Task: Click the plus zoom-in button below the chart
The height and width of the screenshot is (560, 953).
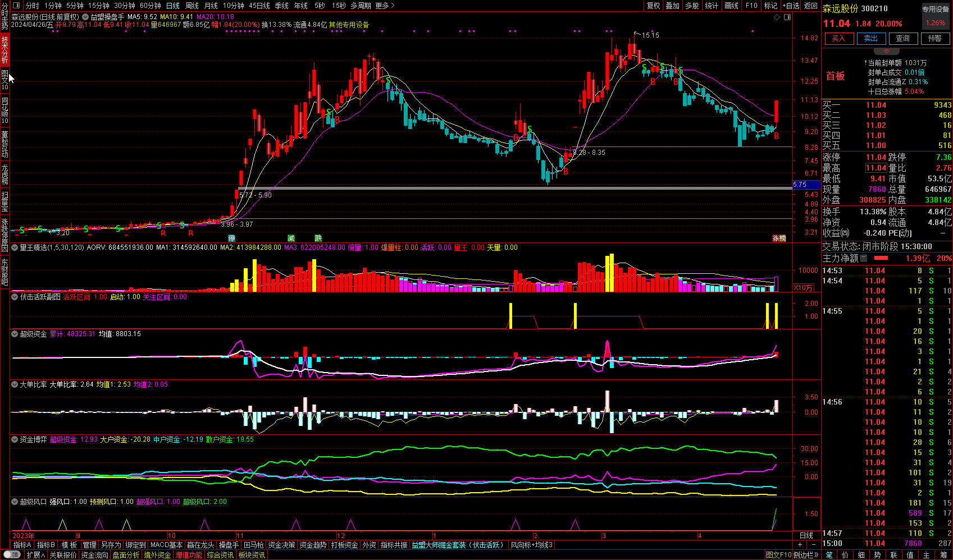Action: coord(800,545)
